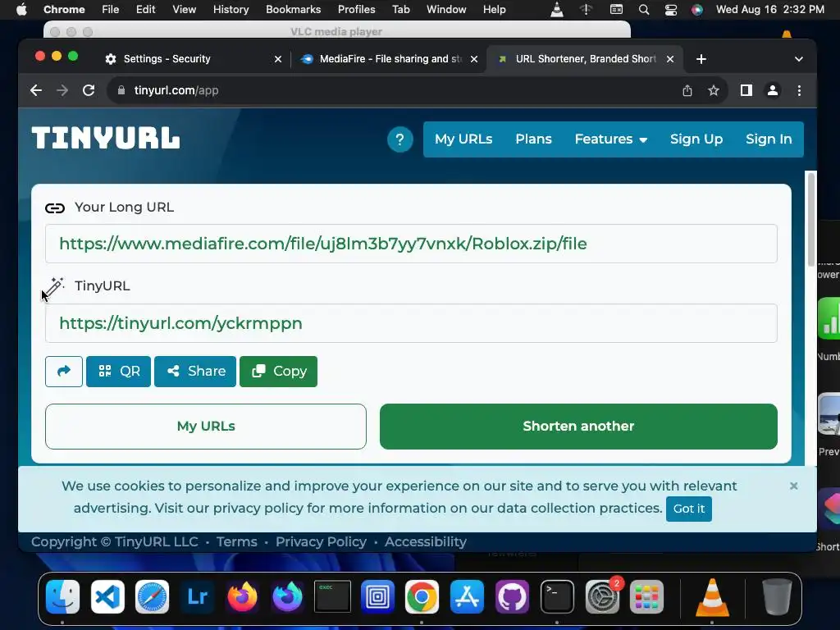Screen dimensions: 840x630
Task: Open the History menu
Action: tap(231, 9)
